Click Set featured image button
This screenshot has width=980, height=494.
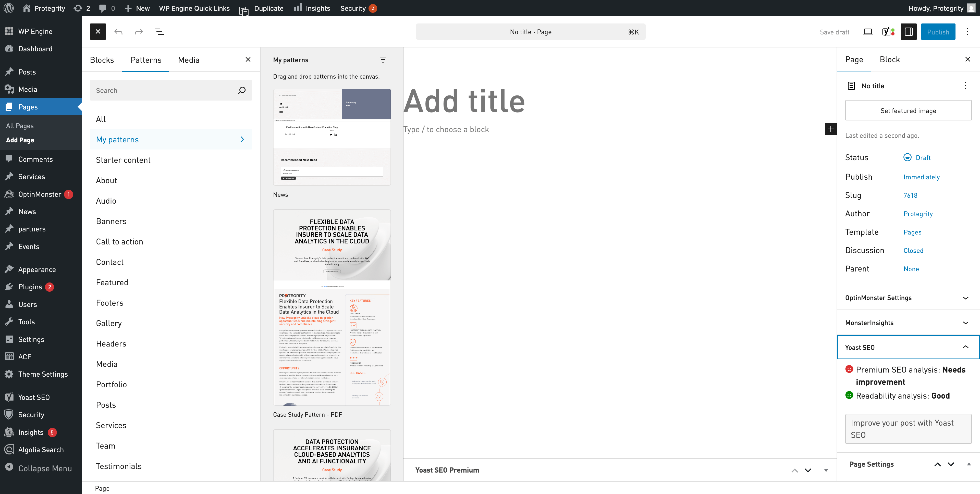(908, 111)
